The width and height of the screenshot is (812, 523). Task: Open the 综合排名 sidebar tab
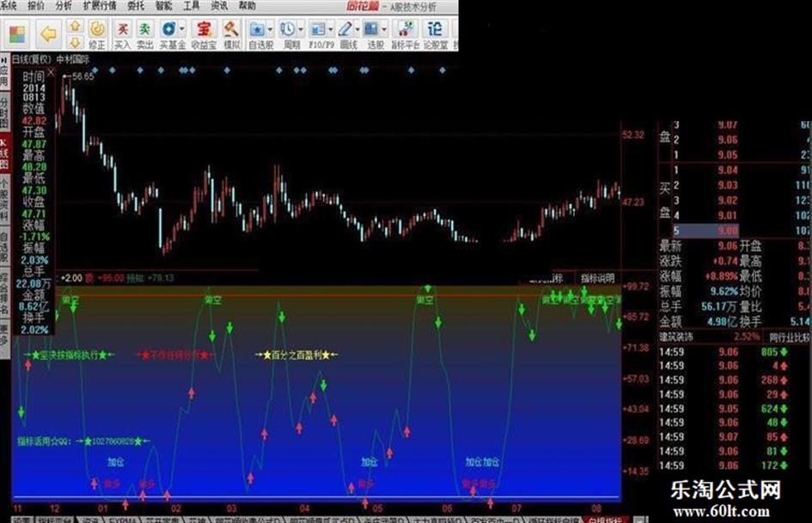[x=4, y=291]
